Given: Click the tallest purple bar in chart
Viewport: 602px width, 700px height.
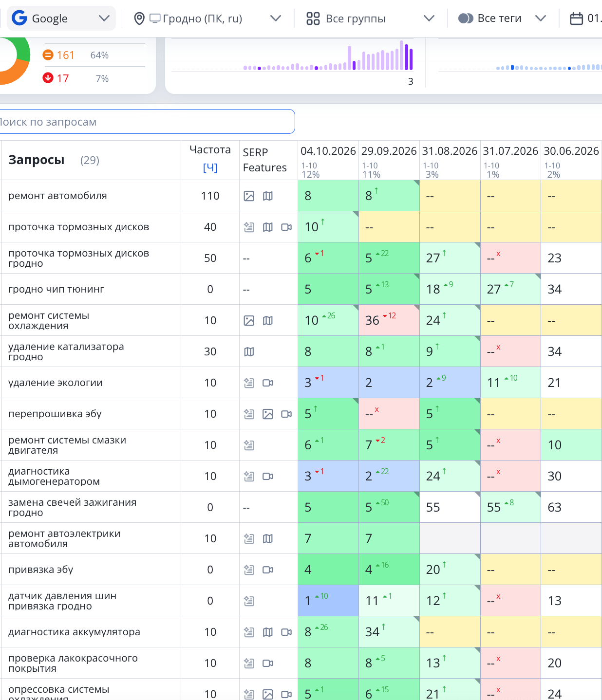Looking at the screenshot, I should click(402, 55).
